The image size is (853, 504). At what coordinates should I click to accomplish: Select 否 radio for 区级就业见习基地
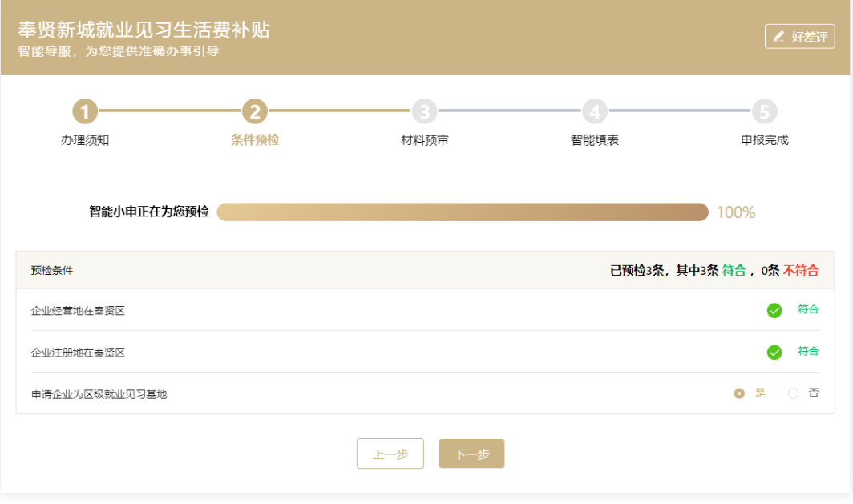pos(793,393)
